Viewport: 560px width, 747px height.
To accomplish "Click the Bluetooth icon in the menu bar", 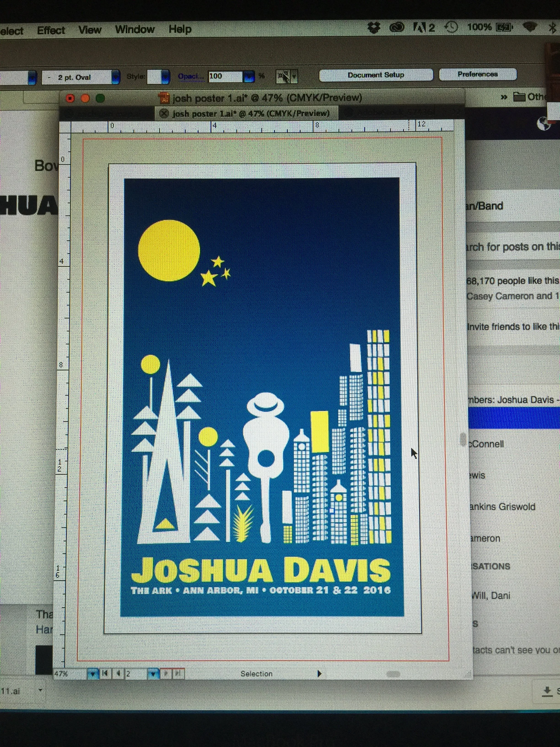I will [552, 28].
